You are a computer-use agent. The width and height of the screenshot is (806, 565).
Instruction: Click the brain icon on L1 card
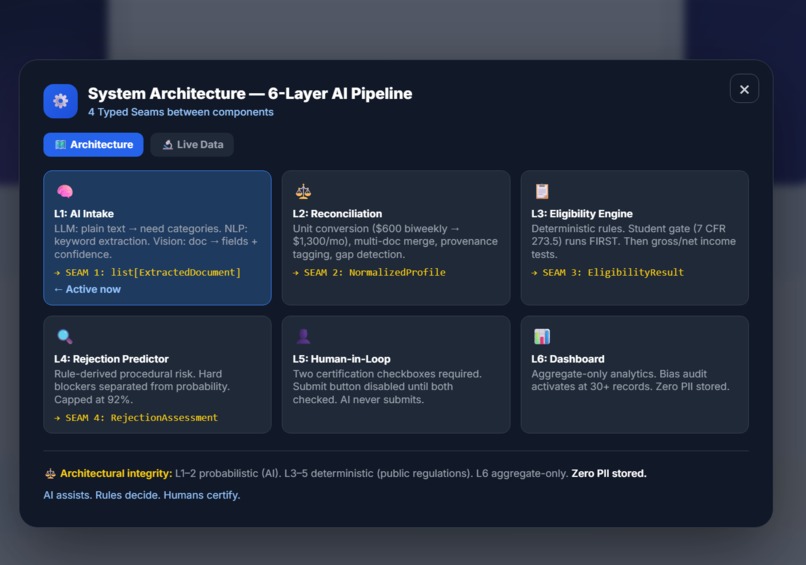pos(65,191)
